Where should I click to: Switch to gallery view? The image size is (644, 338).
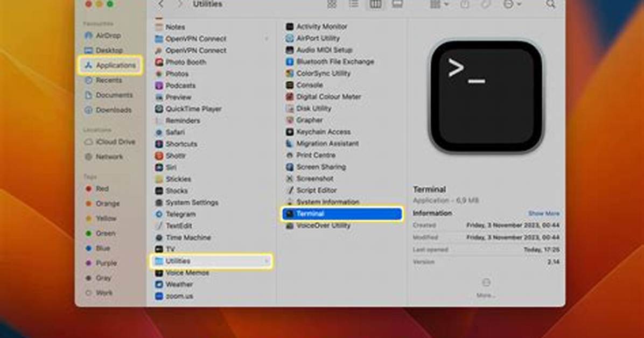click(x=397, y=4)
